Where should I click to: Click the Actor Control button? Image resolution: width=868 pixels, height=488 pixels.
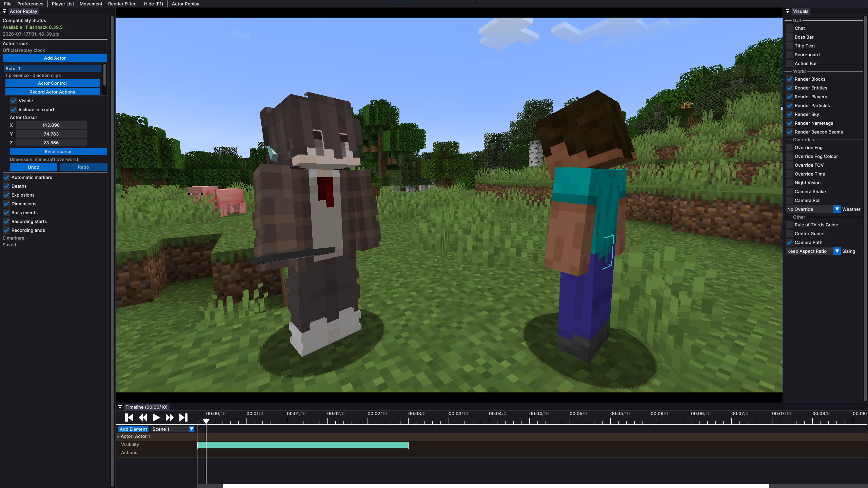[53, 83]
